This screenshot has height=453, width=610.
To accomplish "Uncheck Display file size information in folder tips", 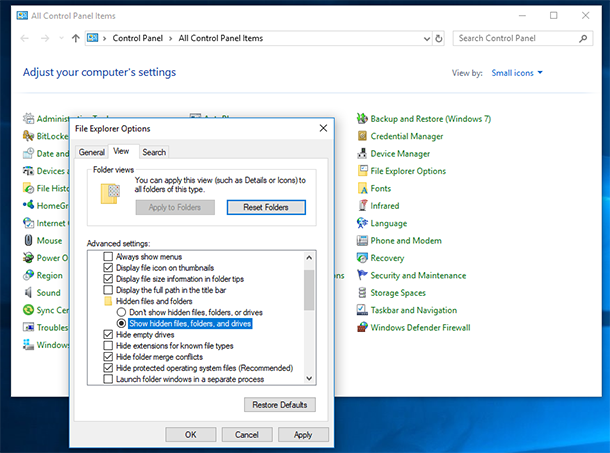I will (108, 279).
